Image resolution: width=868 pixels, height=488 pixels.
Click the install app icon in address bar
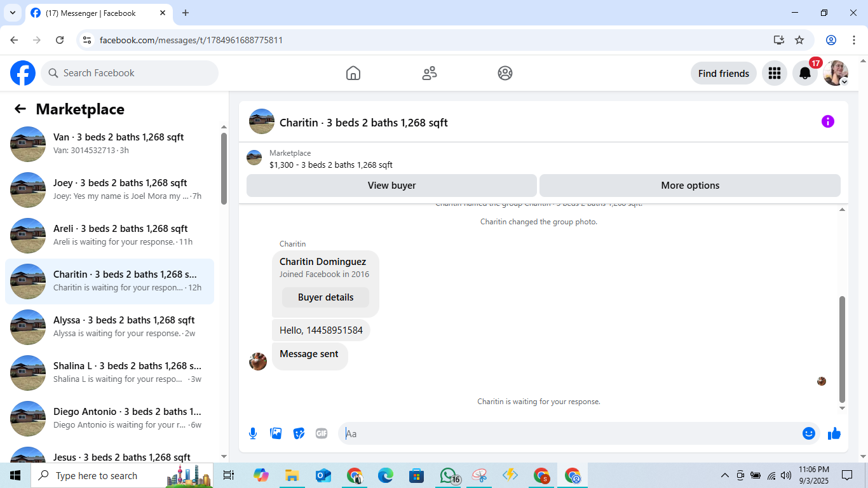(779, 40)
